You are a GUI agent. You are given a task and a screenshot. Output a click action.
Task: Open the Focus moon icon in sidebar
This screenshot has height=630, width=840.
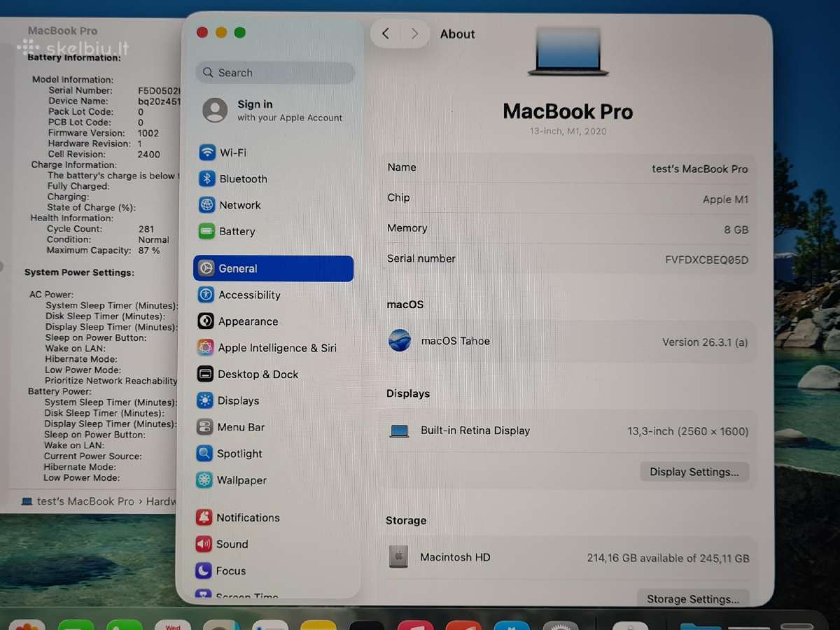click(203, 570)
